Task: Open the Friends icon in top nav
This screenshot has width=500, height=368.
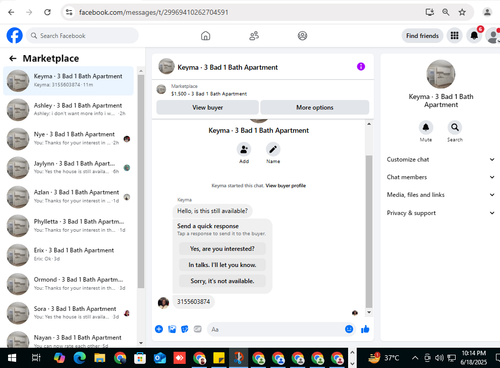Action: tap(254, 36)
